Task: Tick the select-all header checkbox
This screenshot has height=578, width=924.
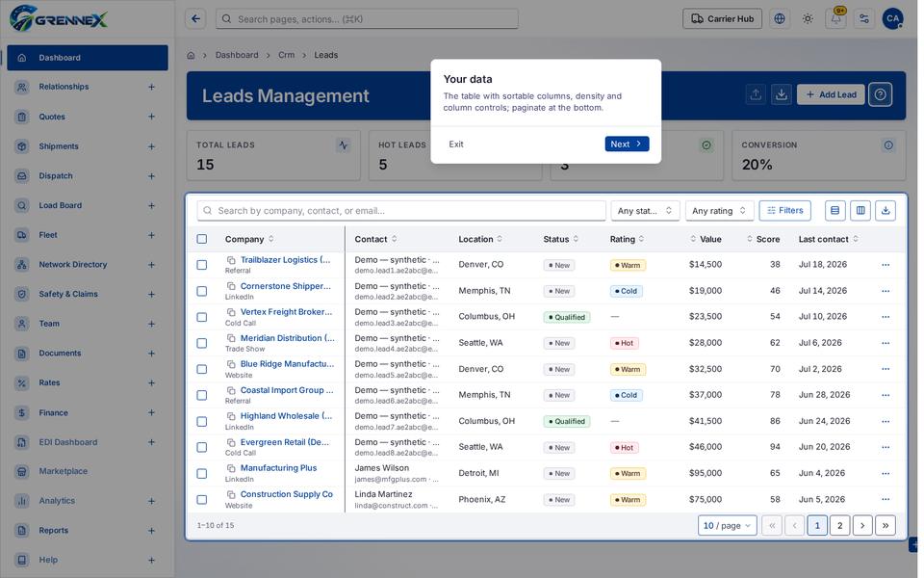Action: (x=201, y=239)
